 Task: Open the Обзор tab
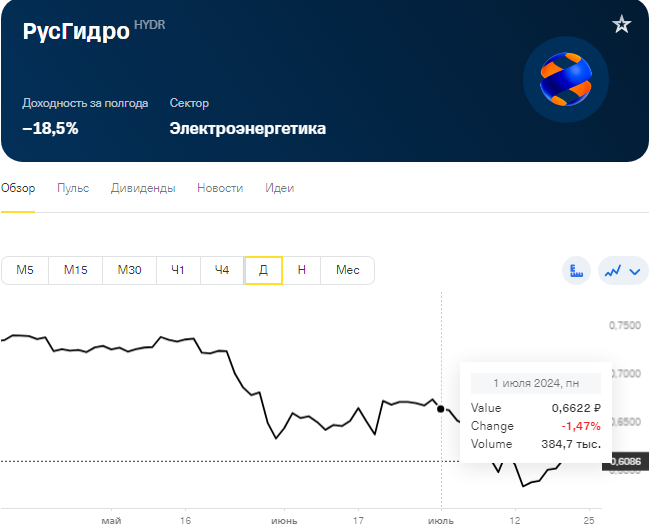click(18, 188)
